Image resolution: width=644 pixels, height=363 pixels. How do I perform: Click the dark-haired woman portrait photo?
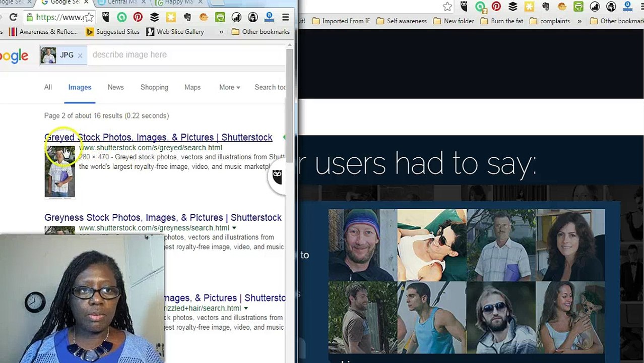pos(570,245)
